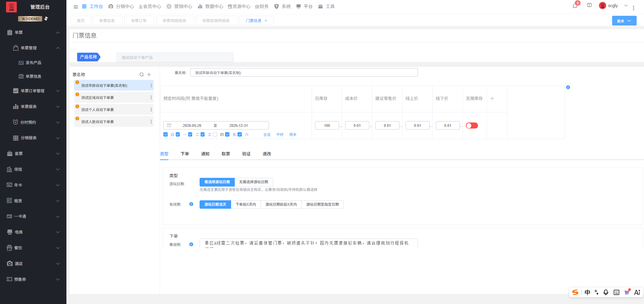Expand the 套票 sidebar menu
644x304 pixels.
[x=33, y=153]
